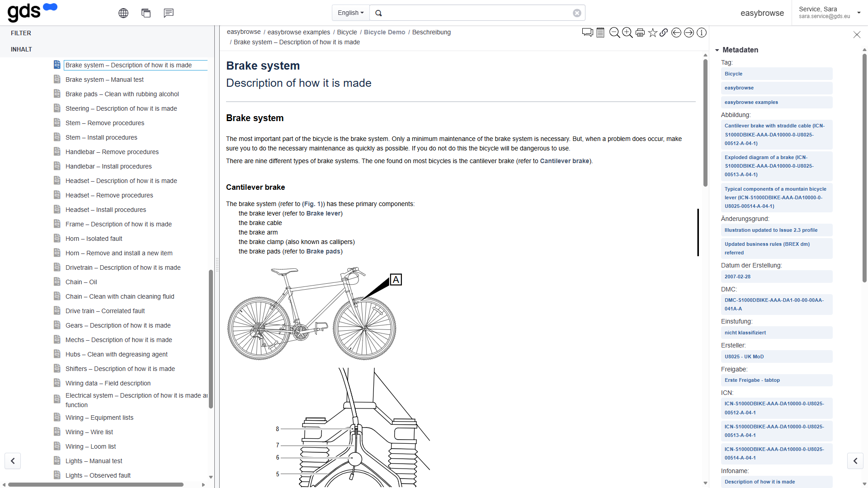Follow the Brake lever reference link
Screen dimensions: 868x488
tap(323, 213)
